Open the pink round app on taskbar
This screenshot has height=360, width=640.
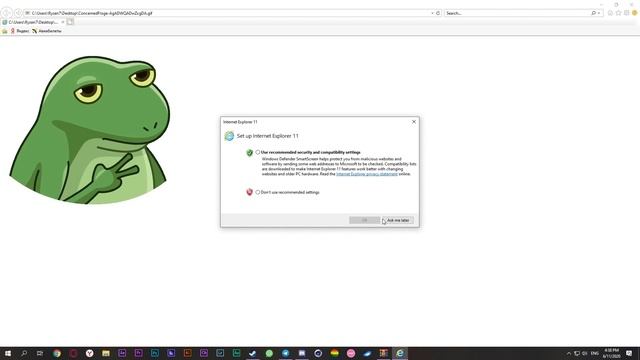point(351,353)
